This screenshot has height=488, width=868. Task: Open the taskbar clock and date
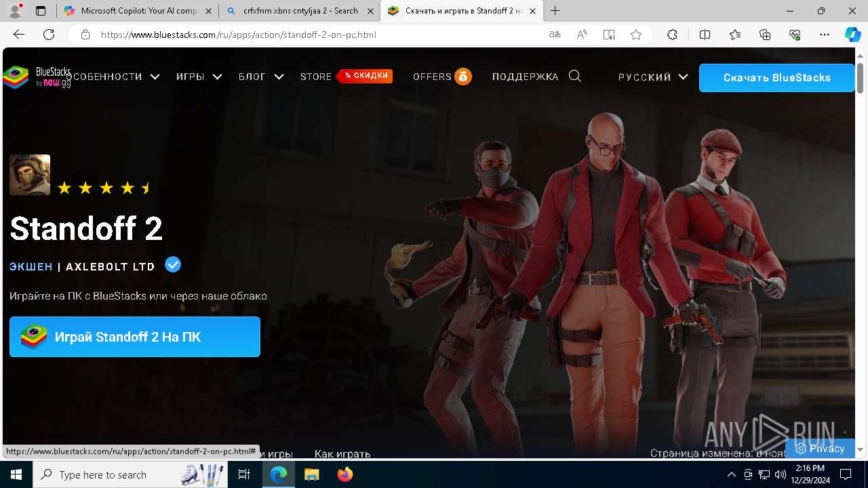pyautogui.click(x=810, y=474)
